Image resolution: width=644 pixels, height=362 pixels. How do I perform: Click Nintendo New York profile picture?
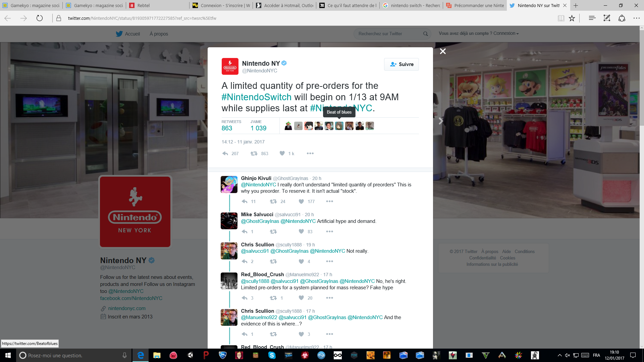click(x=135, y=212)
